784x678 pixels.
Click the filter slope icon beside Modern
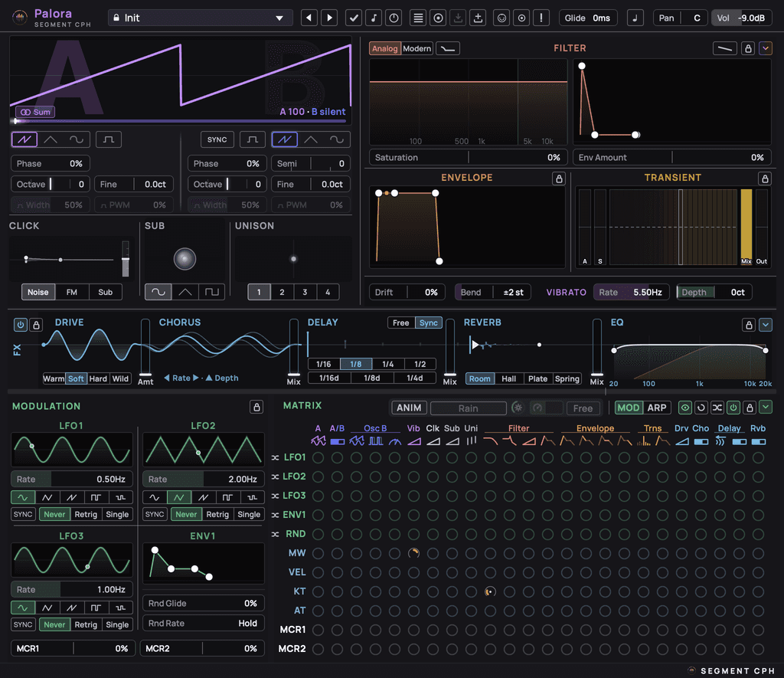pos(447,48)
